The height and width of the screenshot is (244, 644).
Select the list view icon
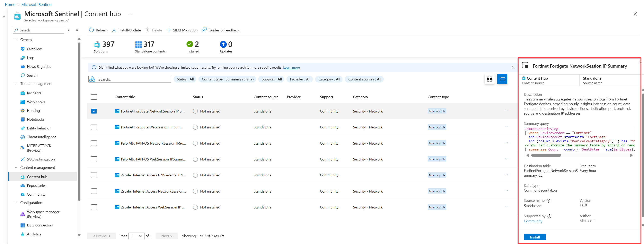(502, 79)
